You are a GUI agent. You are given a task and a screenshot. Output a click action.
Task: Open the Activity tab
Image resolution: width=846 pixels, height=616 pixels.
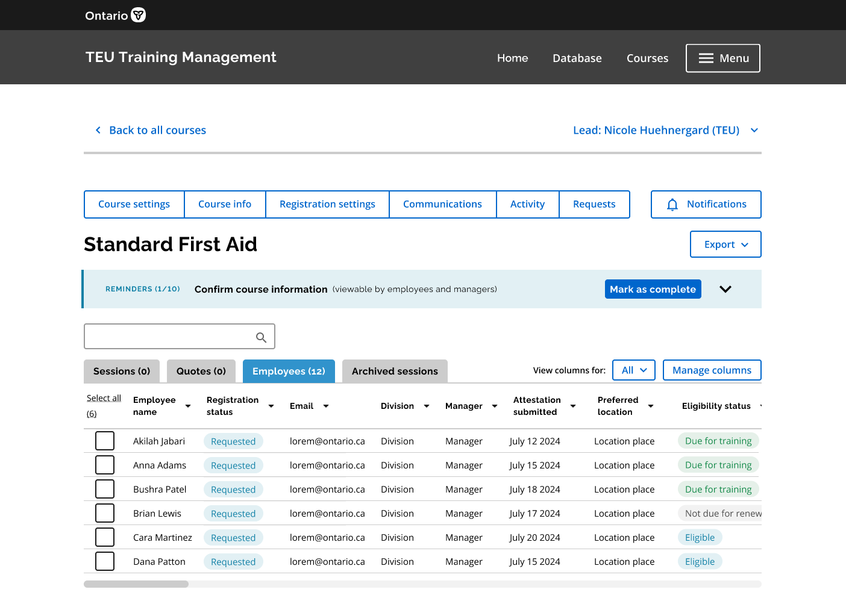pos(527,204)
